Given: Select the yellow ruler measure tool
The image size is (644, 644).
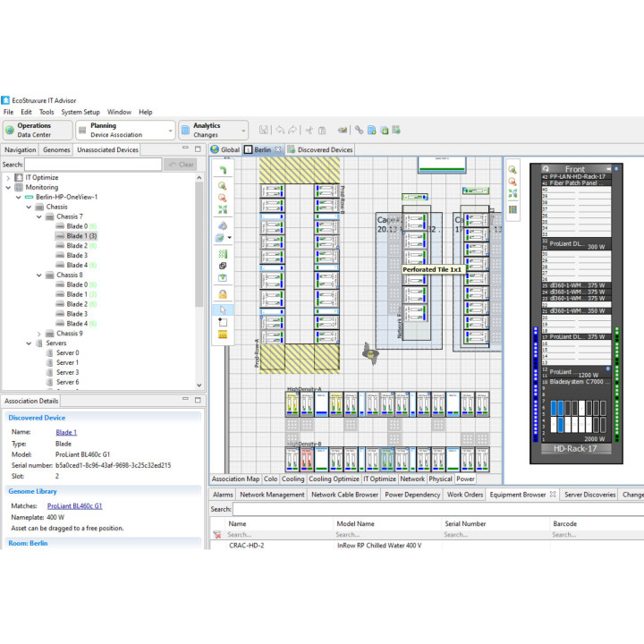Looking at the screenshot, I should tap(223, 335).
